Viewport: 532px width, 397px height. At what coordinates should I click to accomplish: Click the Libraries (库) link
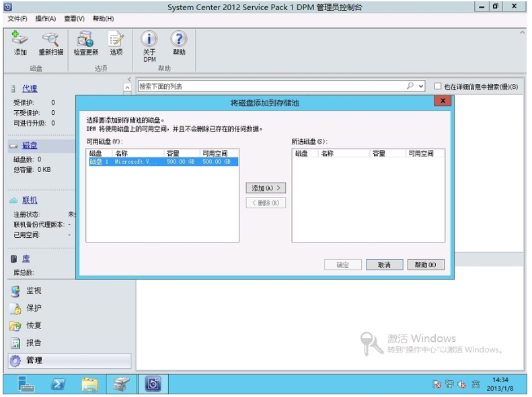(26, 259)
